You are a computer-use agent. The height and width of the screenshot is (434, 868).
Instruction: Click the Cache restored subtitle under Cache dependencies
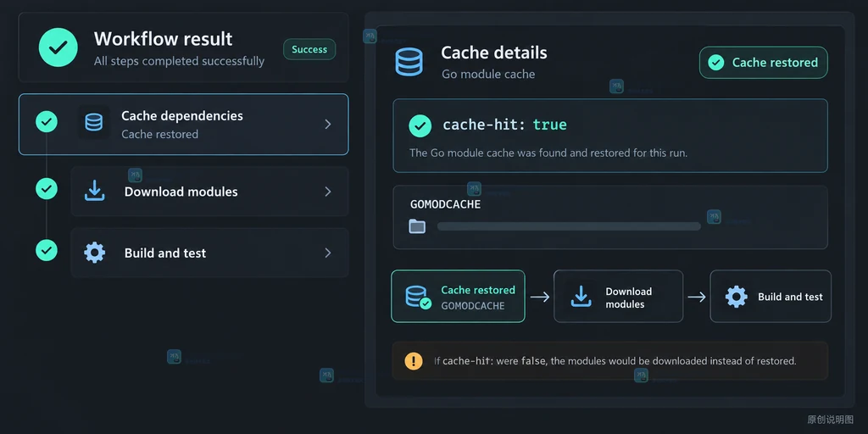coord(159,134)
